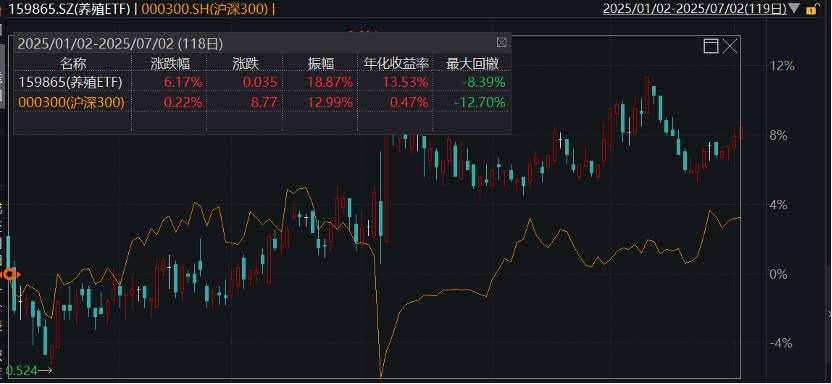Select the orange start-point marker at 0%
The width and height of the screenshot is (832, 384).
coord(9,274)
